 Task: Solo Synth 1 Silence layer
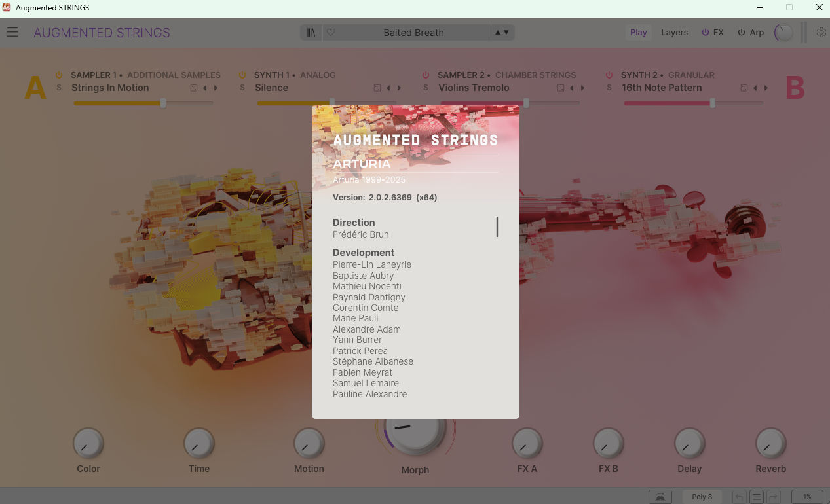[x=242, y=88]
